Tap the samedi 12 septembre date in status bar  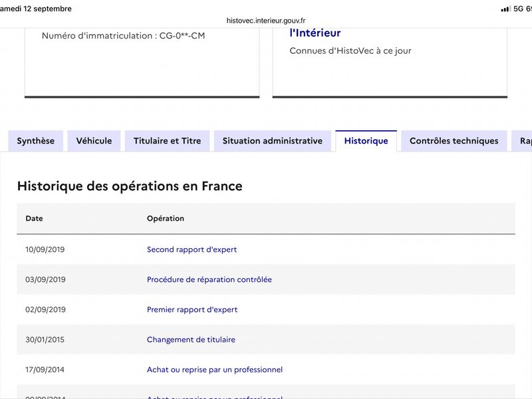pos(36,9)
